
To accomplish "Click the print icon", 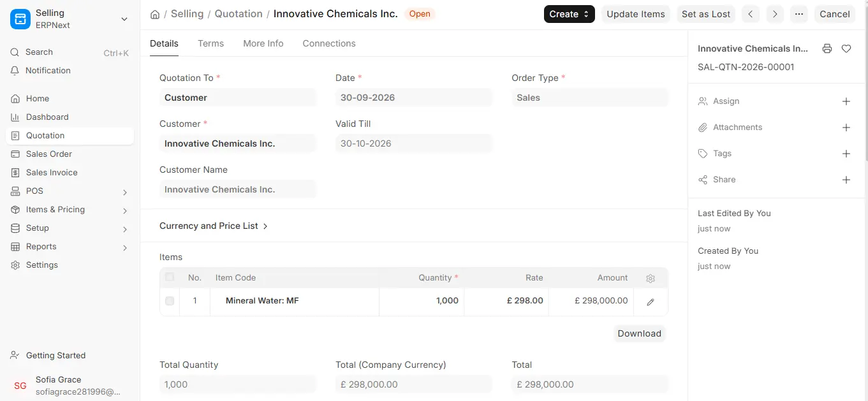I will pyautogui.click(x=827, y=48).
